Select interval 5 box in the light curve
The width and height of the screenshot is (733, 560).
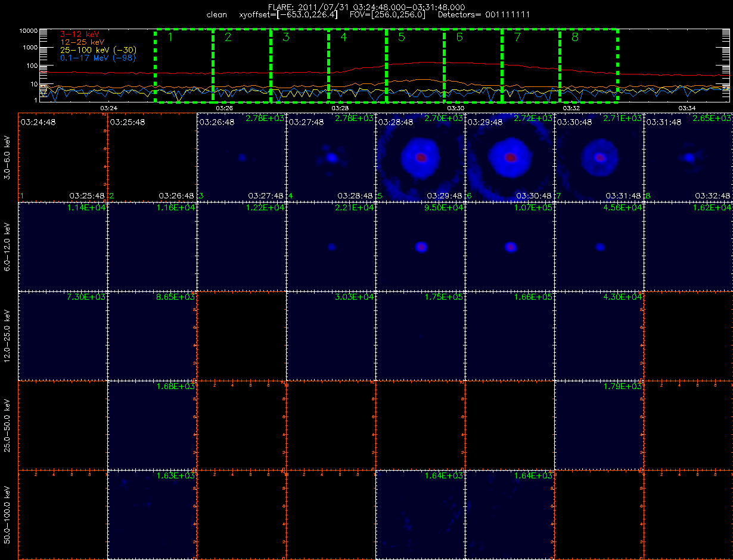pyautogui.click(x=415, y=65)
